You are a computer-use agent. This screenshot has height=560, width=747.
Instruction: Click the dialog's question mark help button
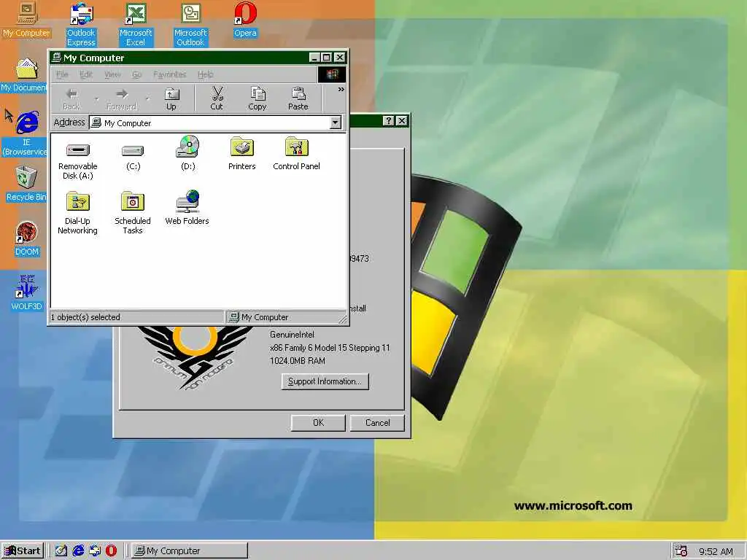(389, 121)
